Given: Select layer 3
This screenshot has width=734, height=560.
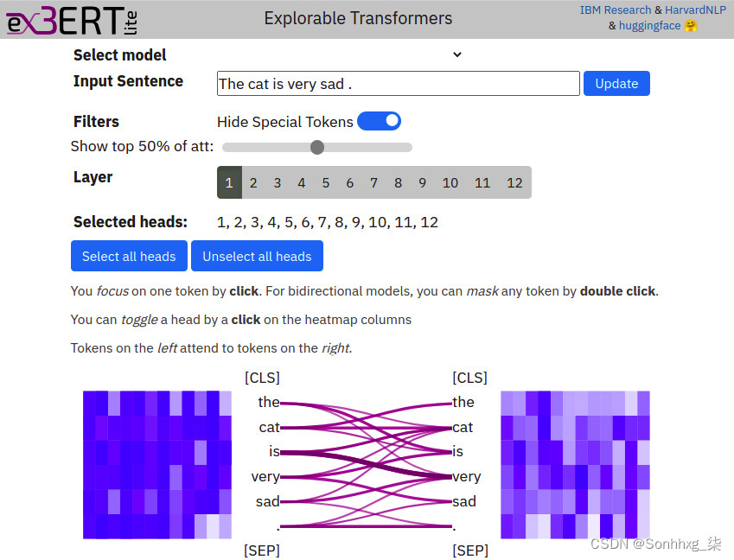Looking at the screenshot, I should point(278,182).
